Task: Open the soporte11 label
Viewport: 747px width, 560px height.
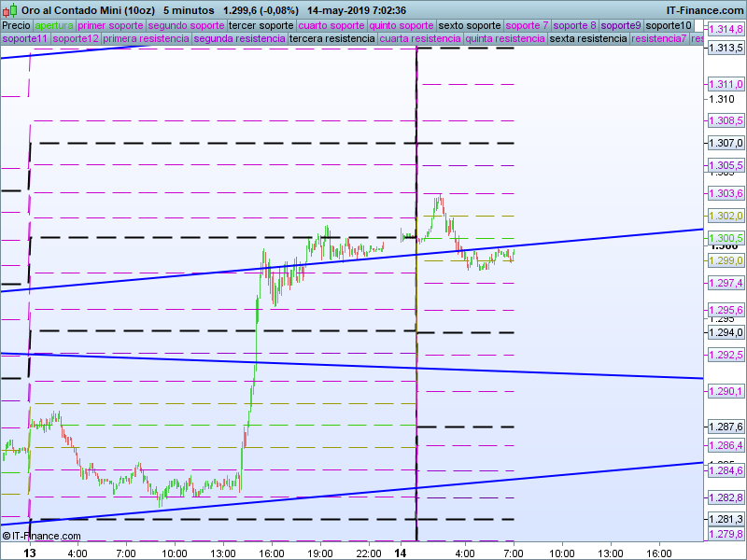Action: 25,39
